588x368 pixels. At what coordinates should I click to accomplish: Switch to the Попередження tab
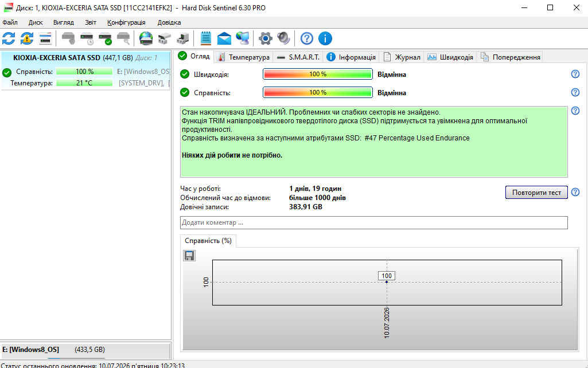tap(511, 57)
